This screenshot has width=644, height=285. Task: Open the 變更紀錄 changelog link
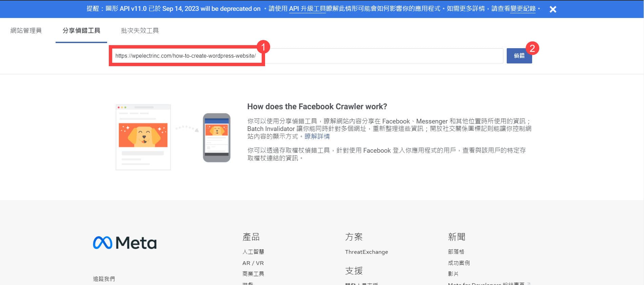pyautogui.click(x=523, y=8)
